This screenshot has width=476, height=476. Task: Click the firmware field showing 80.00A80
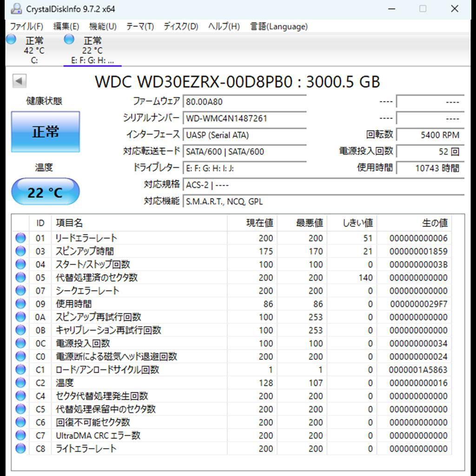(245, 101)
